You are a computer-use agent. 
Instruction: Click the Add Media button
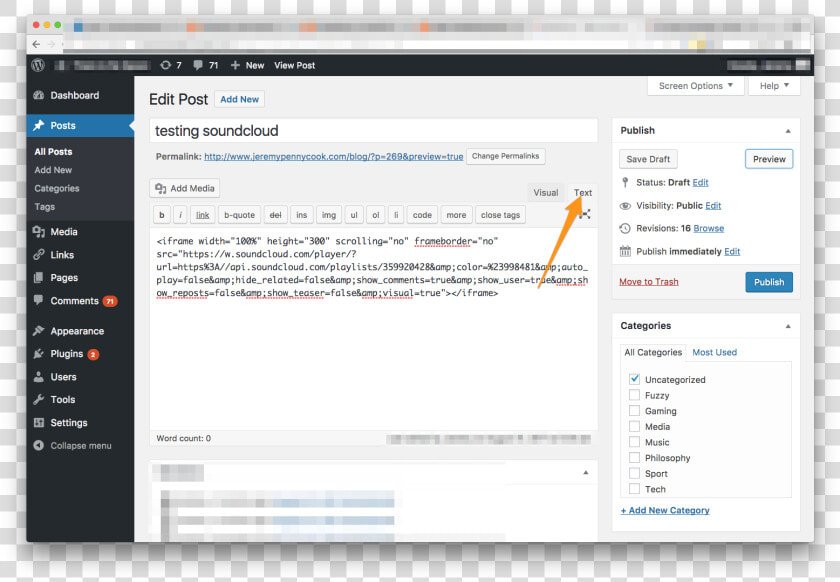tap(185, 188)
